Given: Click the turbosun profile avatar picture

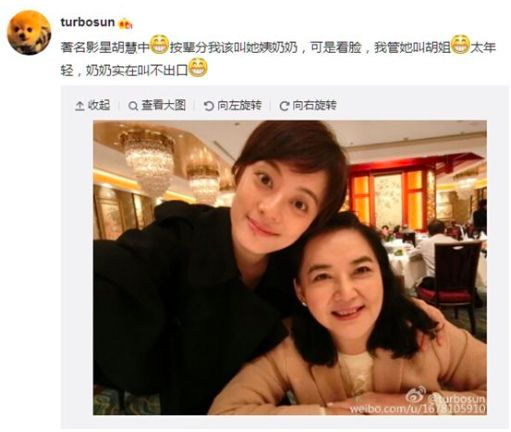Looking at the screenshot, I should (x=29, y=33).
